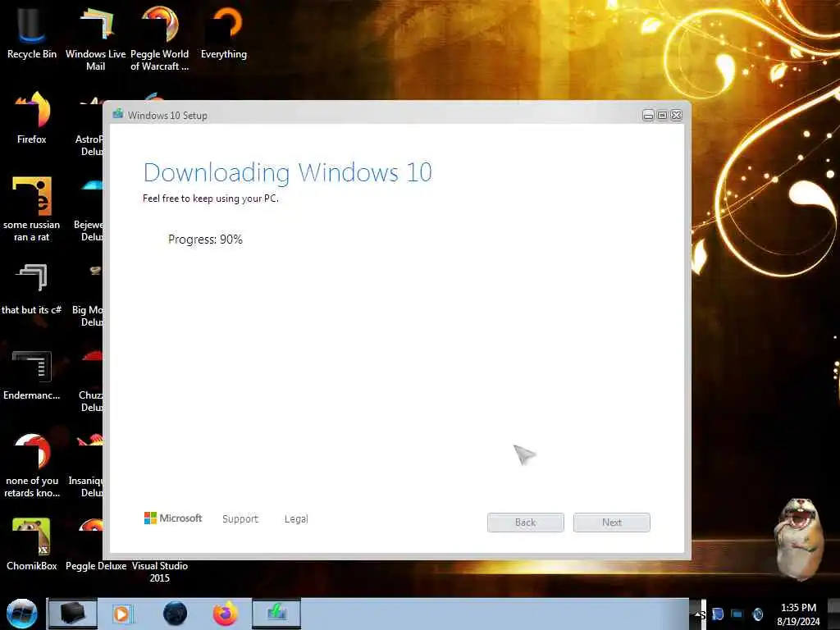Select the Big Mo Delux desktop icon

tap(89, 294)
